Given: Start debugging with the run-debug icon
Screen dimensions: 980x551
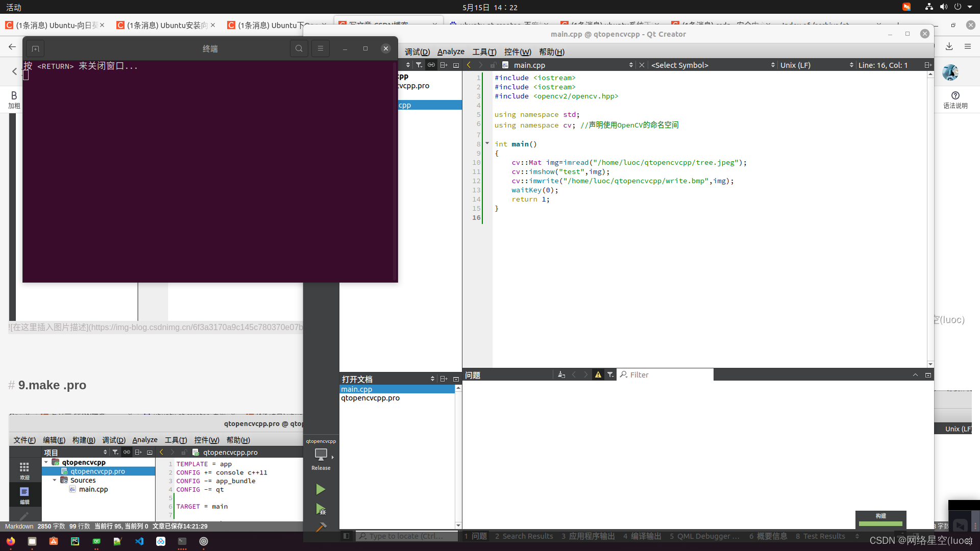Looking at the screenshot, I should coord(321,509).
